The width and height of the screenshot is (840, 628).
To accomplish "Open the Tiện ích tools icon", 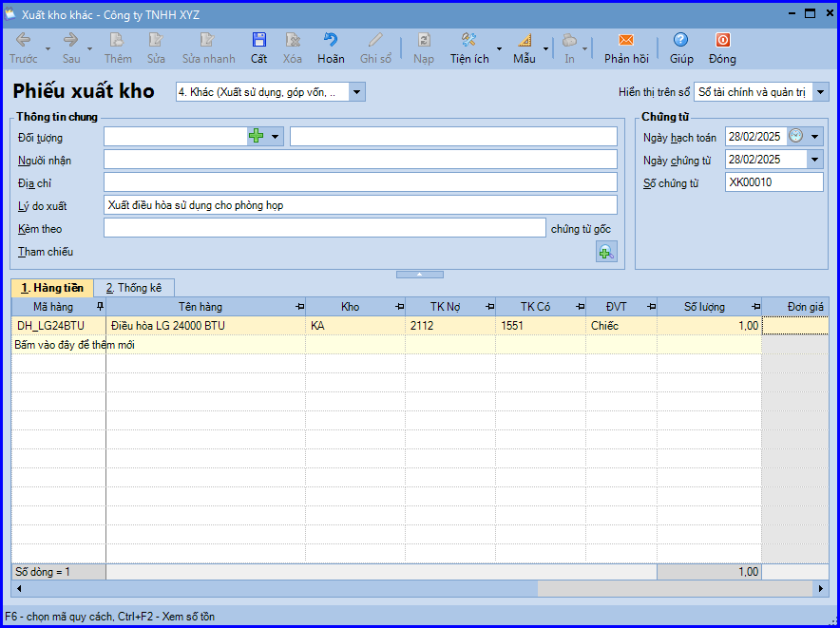I will coord(469,40).
